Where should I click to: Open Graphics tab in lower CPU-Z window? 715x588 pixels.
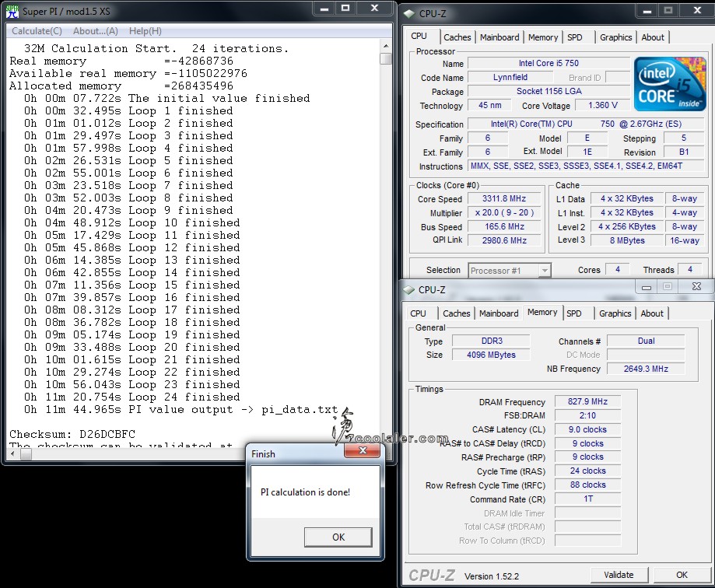[x=615, y=313]
